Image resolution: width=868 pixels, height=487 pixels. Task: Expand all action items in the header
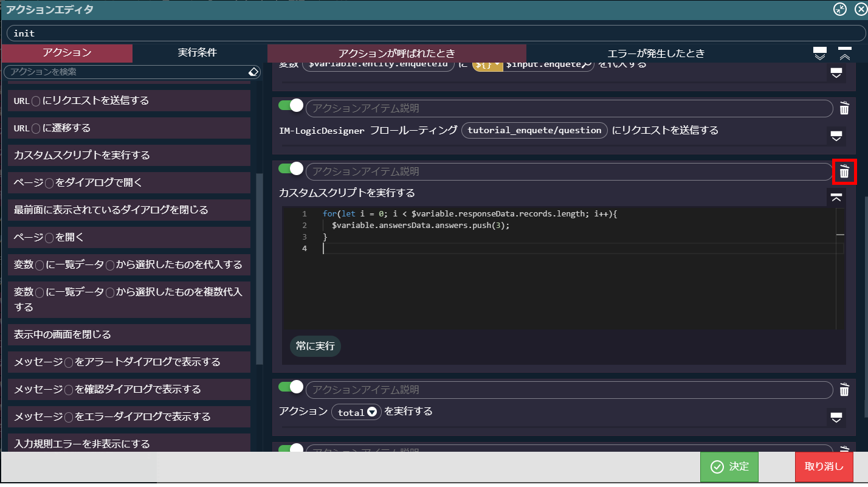point(820,54)
